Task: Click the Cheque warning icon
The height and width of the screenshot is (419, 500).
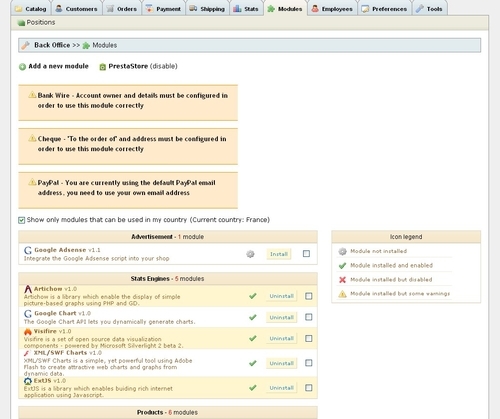Action: (x=32, y=138)
